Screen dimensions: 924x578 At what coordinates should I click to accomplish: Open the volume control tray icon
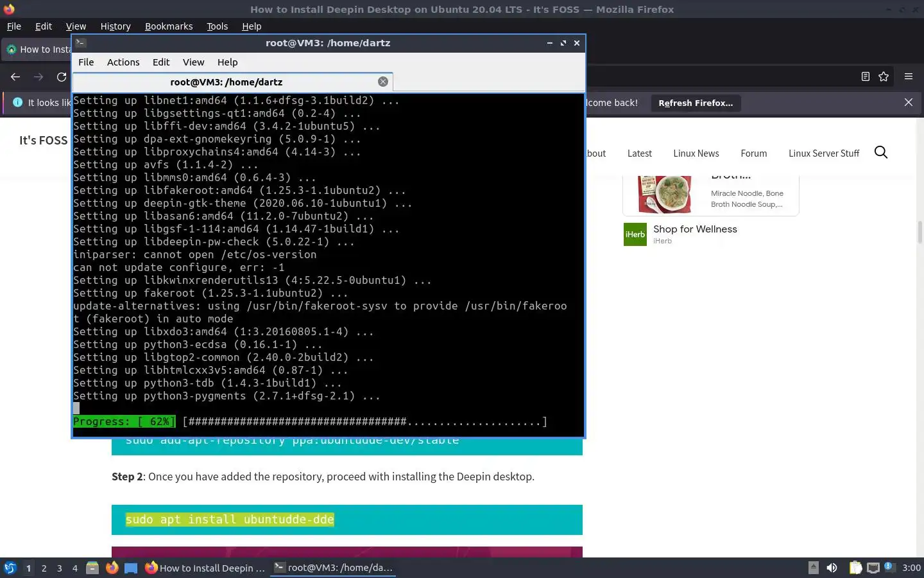pos(832,568)
